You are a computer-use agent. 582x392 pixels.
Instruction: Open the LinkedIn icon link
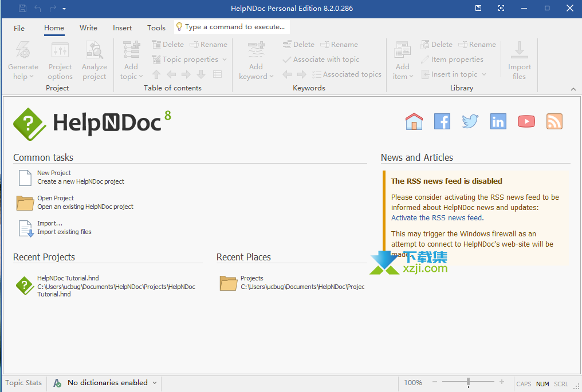click(498, 121)
